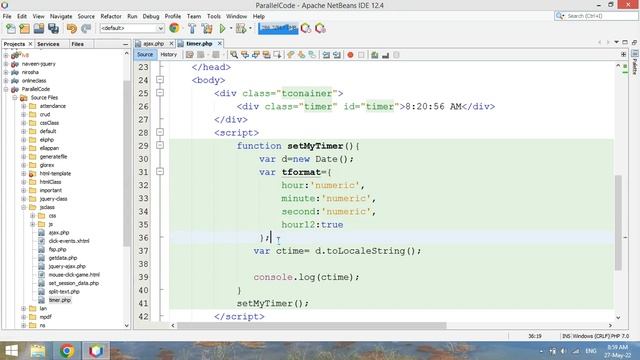Open the Refactor menu

click(x=111, y=16)
